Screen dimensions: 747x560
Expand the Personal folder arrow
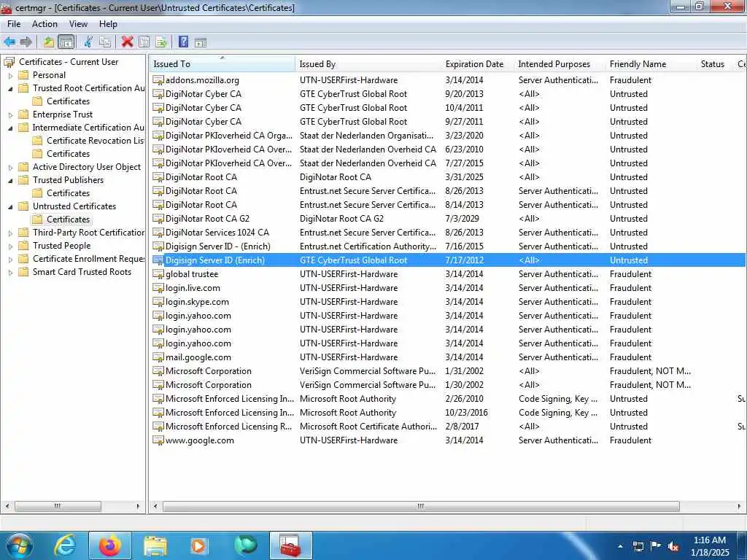[x=10, y=75]
